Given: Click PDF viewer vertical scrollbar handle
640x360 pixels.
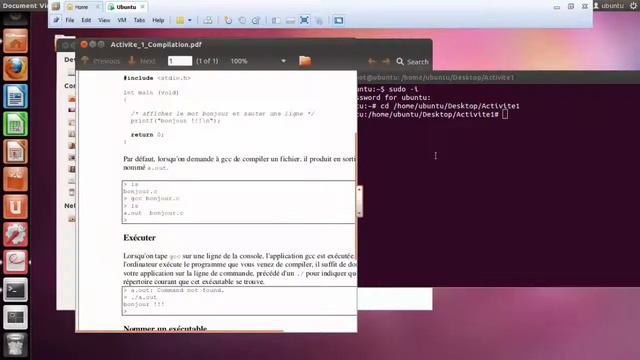Looking at the screenshot, I should pos(359,202).
